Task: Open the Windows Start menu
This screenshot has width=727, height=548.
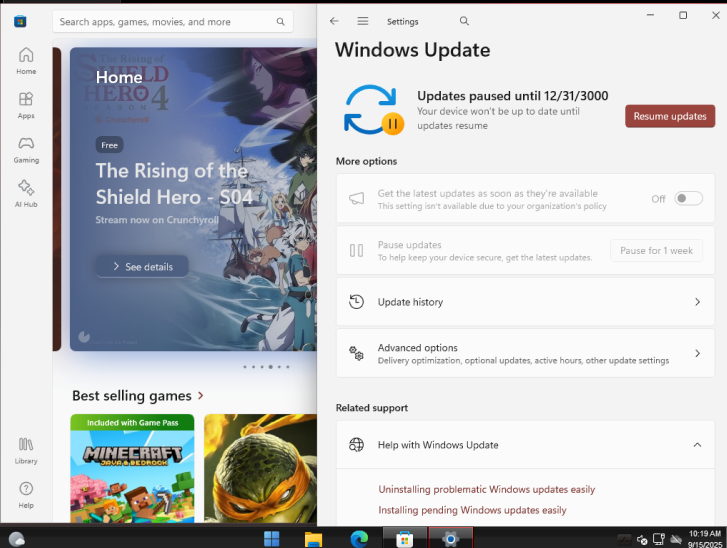Action: click(x=272, y=539)
